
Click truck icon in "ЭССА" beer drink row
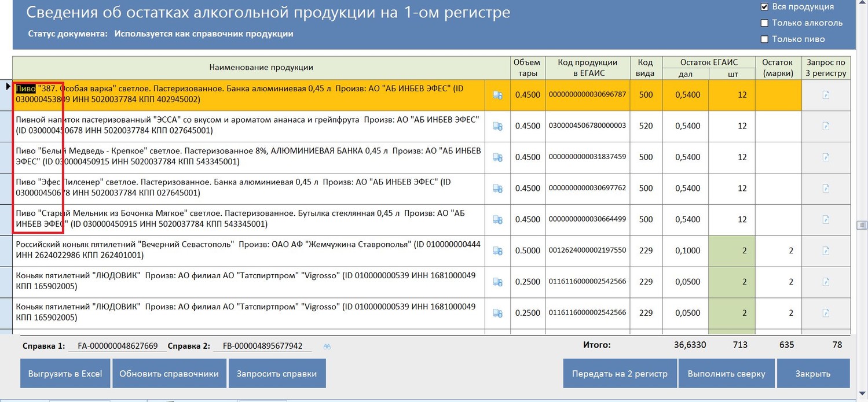(x=497, y=126)
